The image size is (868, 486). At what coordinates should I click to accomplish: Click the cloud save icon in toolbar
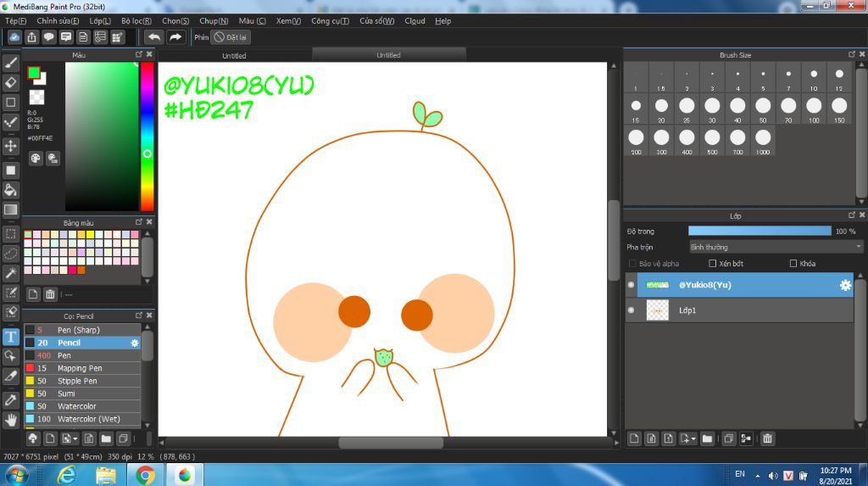click(x=14, y=37)
